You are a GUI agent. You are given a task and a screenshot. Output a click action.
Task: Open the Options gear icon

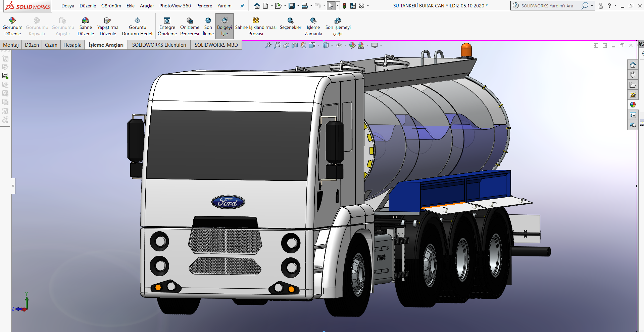[361, 6]
